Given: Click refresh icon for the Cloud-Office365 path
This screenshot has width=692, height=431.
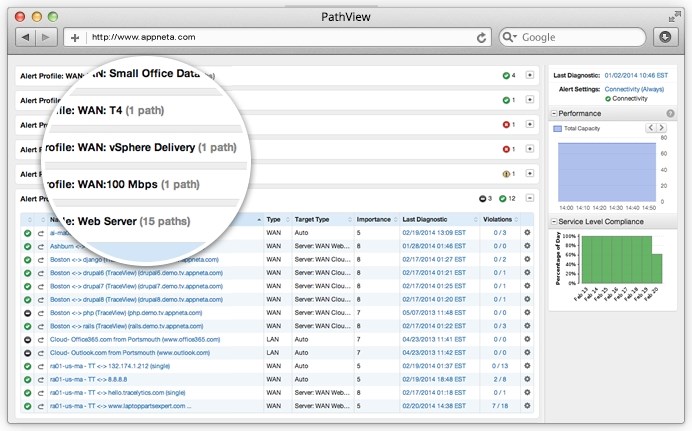Looking at the screenshot, I should (x=41, y=340).
